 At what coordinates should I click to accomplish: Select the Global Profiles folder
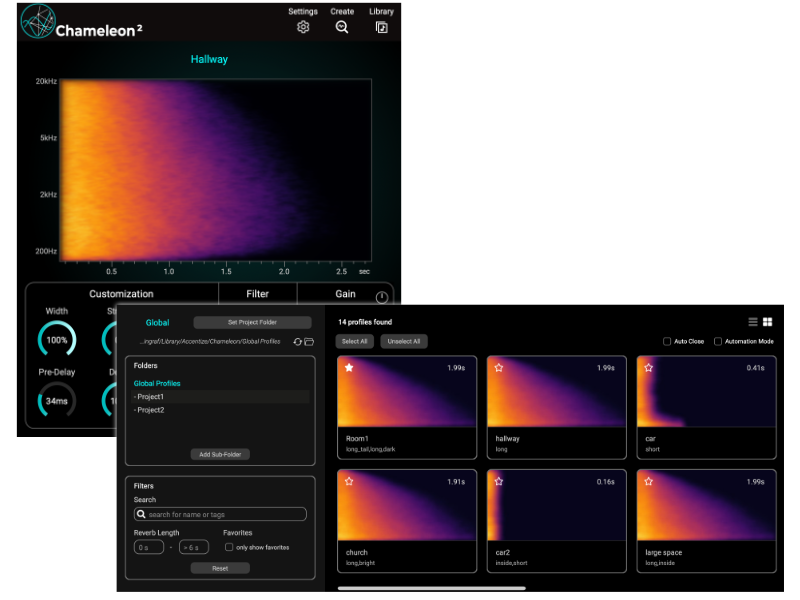[x=157, y=383]
